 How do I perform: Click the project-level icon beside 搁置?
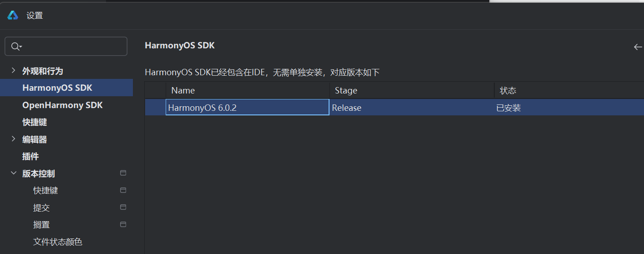point(123,224)
